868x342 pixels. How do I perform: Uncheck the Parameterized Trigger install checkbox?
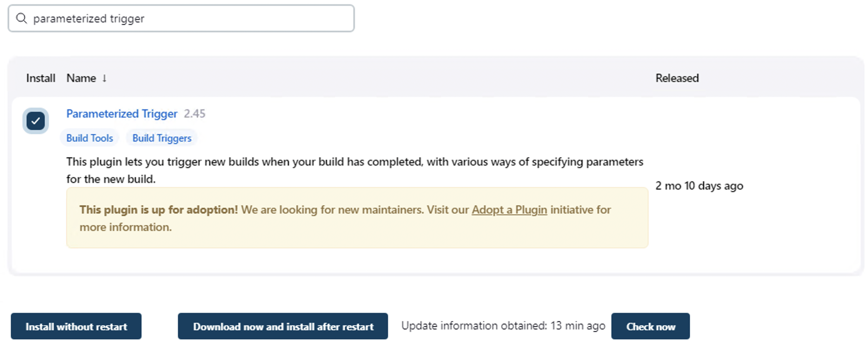[x=36, y=121]
